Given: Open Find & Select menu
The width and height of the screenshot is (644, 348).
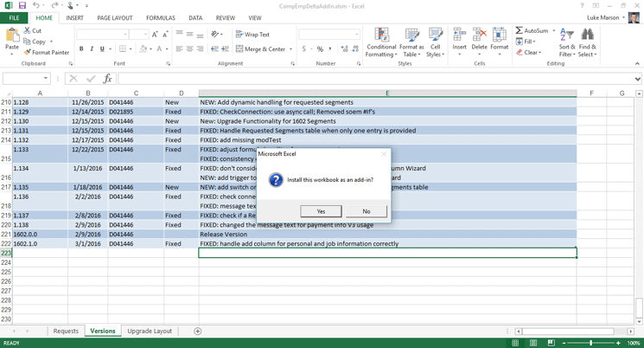Looking at the screenshot, I should tap(587, 42).
